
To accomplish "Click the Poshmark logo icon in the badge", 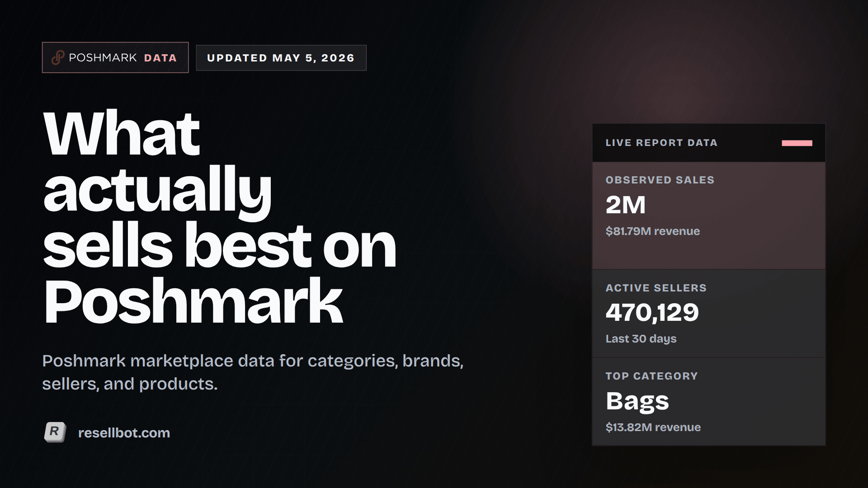I will pos(58,58).
